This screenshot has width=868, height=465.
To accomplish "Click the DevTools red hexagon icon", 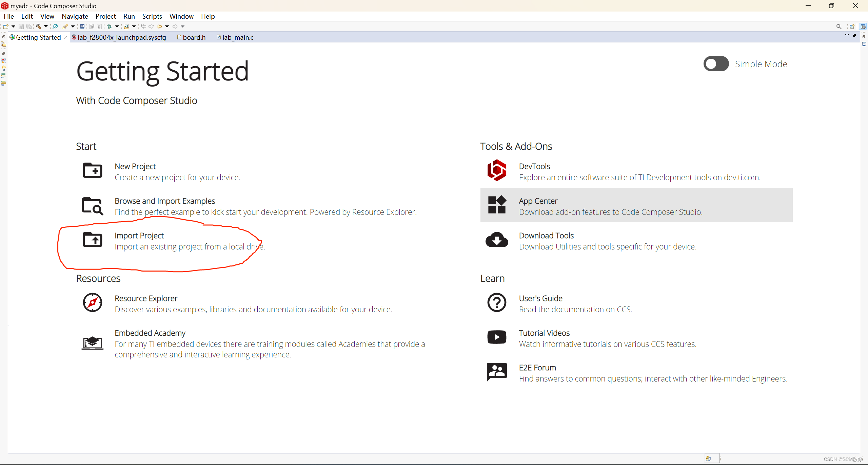I will point(497,170).
